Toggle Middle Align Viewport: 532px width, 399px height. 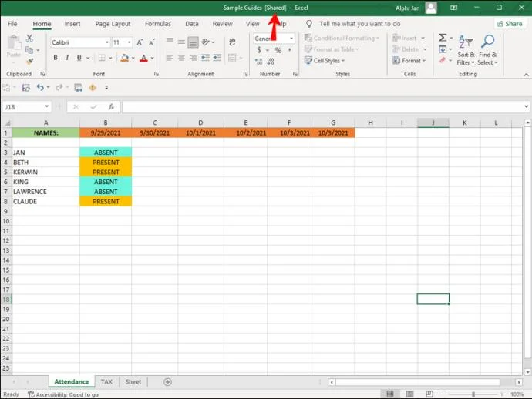click(x=181, y=42)
